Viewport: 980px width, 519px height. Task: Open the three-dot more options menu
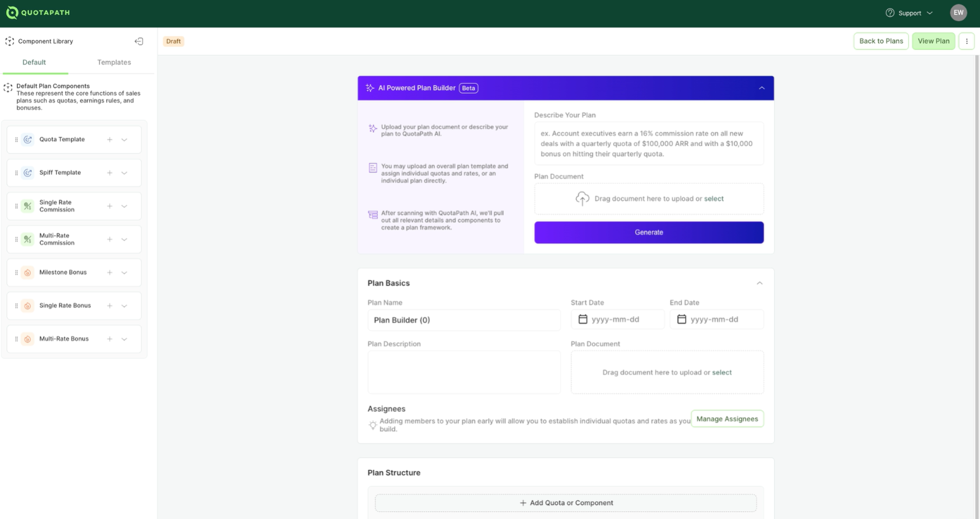pyautogui.click(x=967, y=41)
